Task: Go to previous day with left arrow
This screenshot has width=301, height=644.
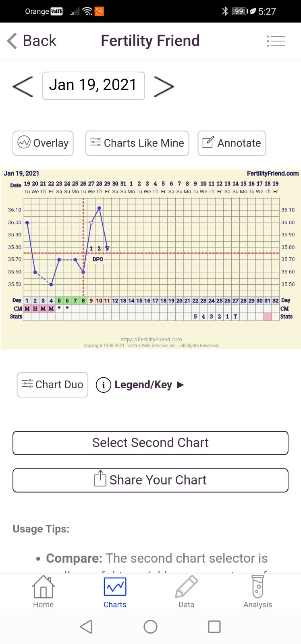Action: tap(23, 86)
